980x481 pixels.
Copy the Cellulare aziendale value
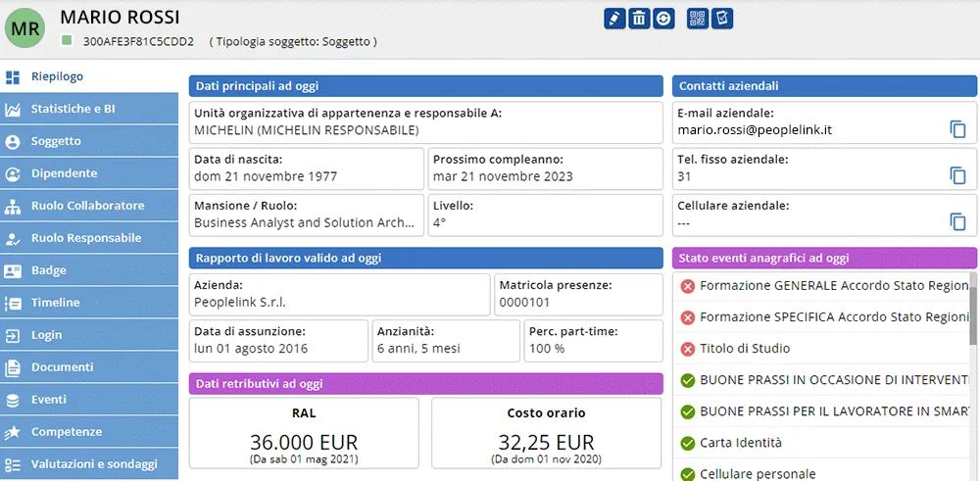(957, 221)
